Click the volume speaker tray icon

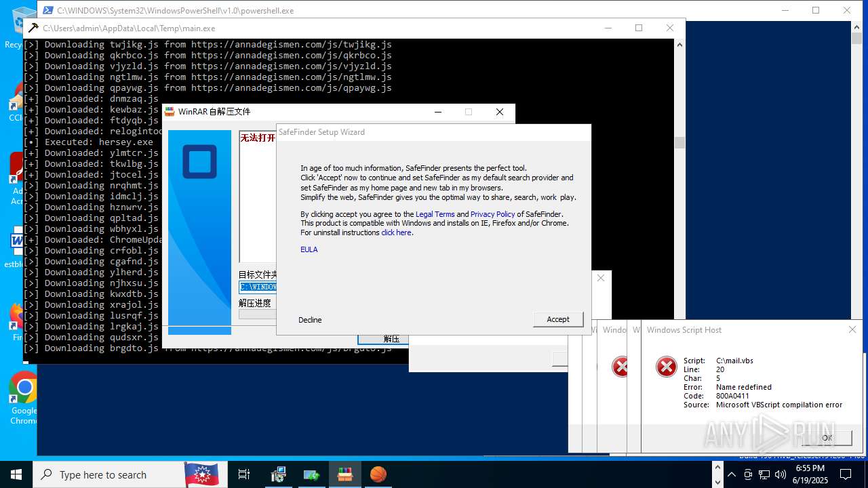[x=781, y=474]
